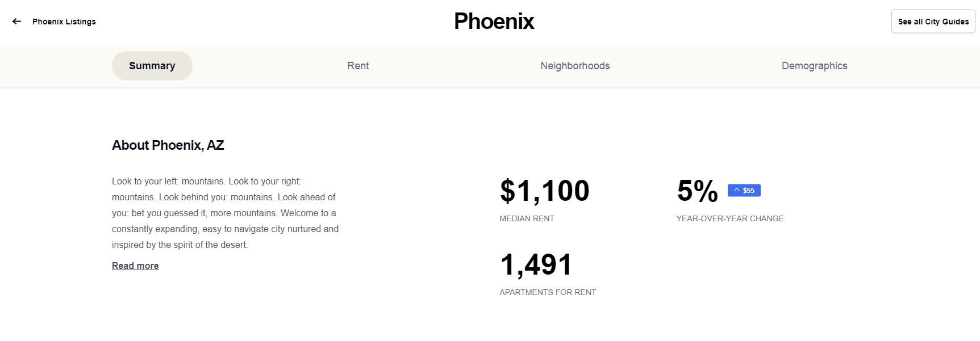The width and height of the screenshot is (980, 341).
Task: Select the upward chevron in the $55 badge
Action: pos(736,190)
